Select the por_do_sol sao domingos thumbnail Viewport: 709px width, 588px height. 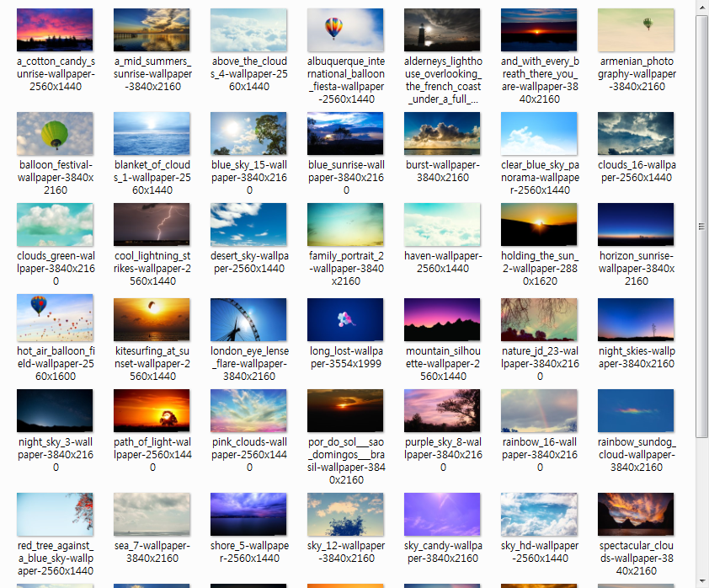click(x=345, y=410)
